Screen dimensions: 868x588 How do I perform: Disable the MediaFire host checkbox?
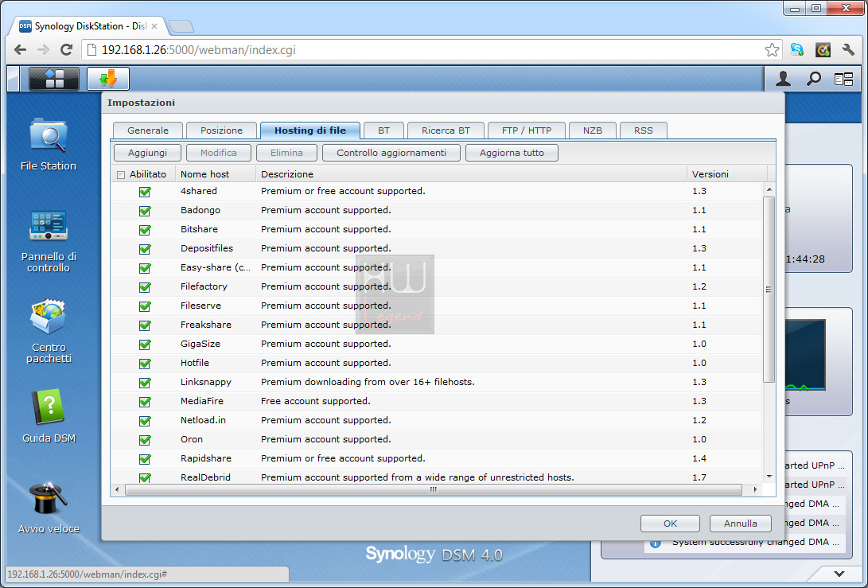145,402
